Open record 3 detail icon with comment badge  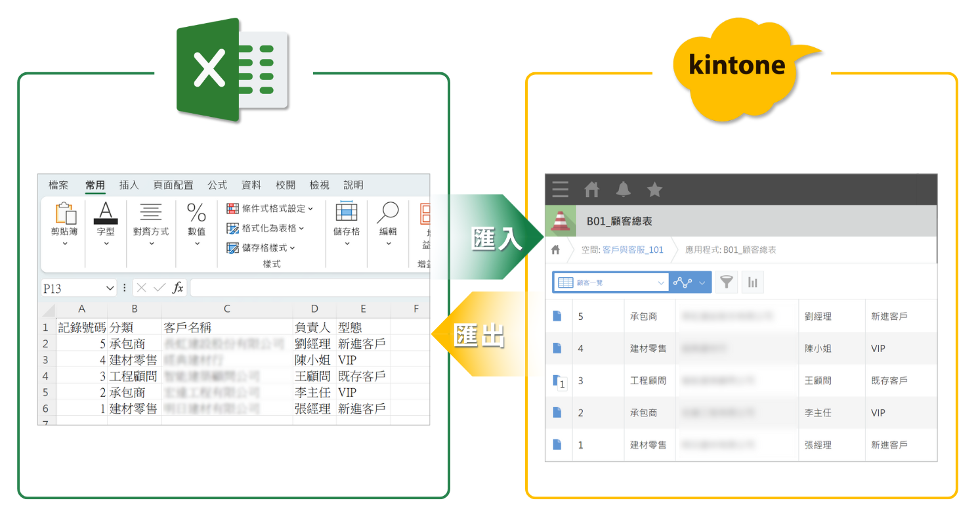[x=559, y=382]
